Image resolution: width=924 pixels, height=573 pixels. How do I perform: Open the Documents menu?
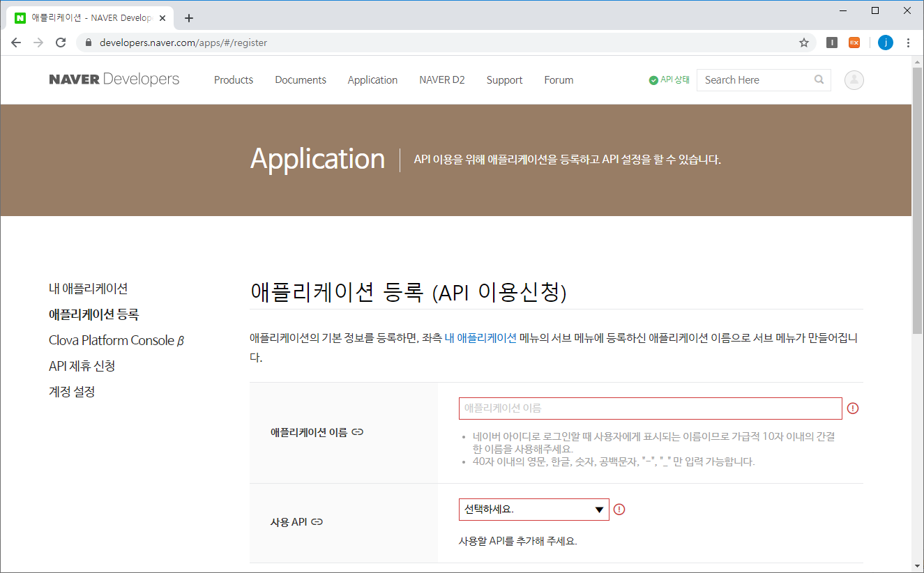[301, 80]
